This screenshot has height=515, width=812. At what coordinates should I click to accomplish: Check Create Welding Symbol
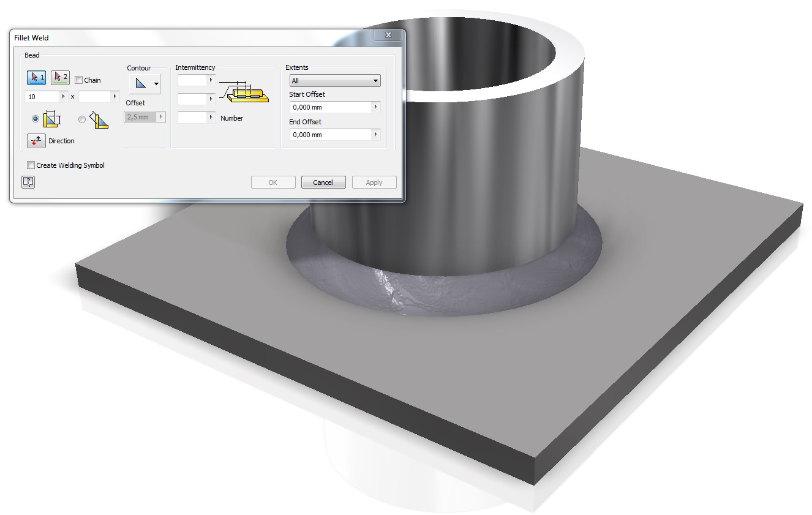[x=31, y=165]
